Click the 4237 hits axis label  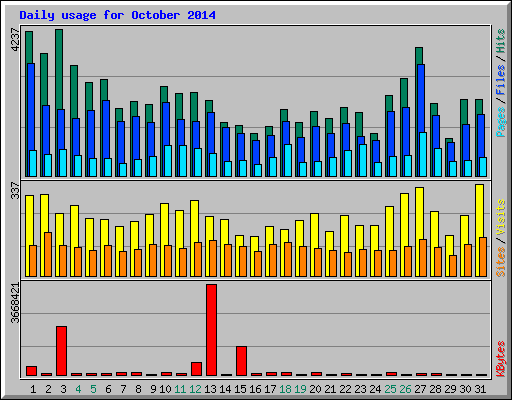tap(15, 40)
